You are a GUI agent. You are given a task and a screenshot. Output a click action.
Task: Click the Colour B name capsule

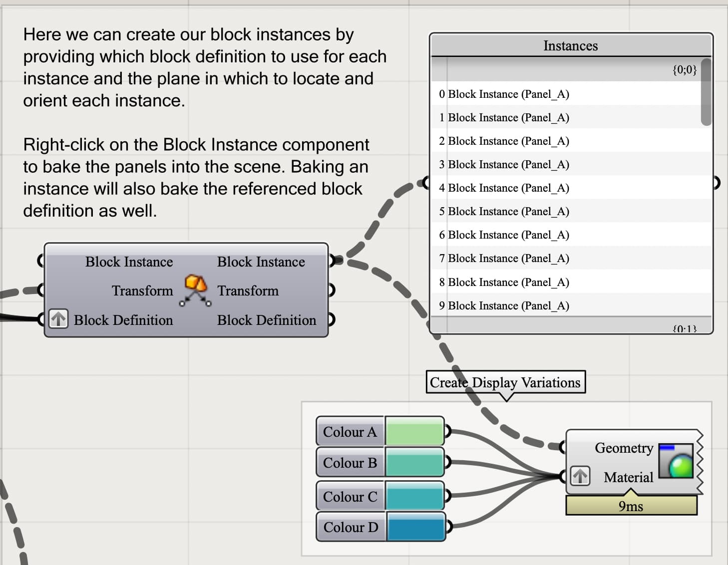pos(350,463)
